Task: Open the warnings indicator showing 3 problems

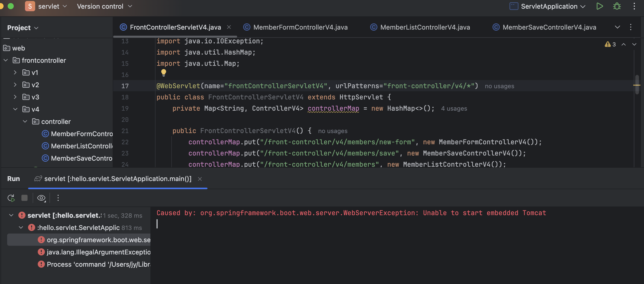Action: click(x=610, y=44)
